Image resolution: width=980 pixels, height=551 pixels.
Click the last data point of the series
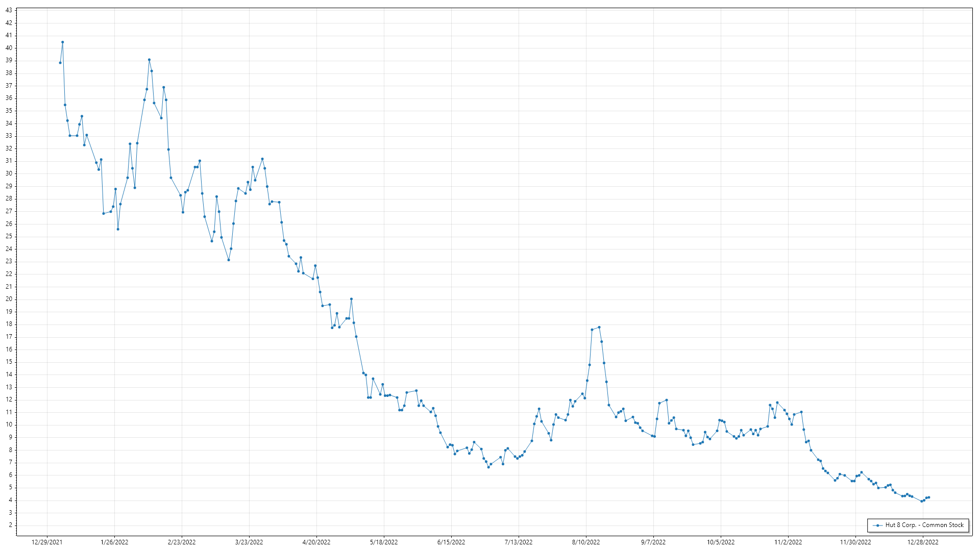[x=928, y=497]
